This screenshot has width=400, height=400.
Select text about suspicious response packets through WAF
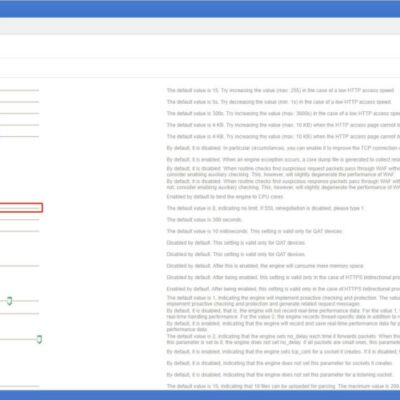coord(283,184)
